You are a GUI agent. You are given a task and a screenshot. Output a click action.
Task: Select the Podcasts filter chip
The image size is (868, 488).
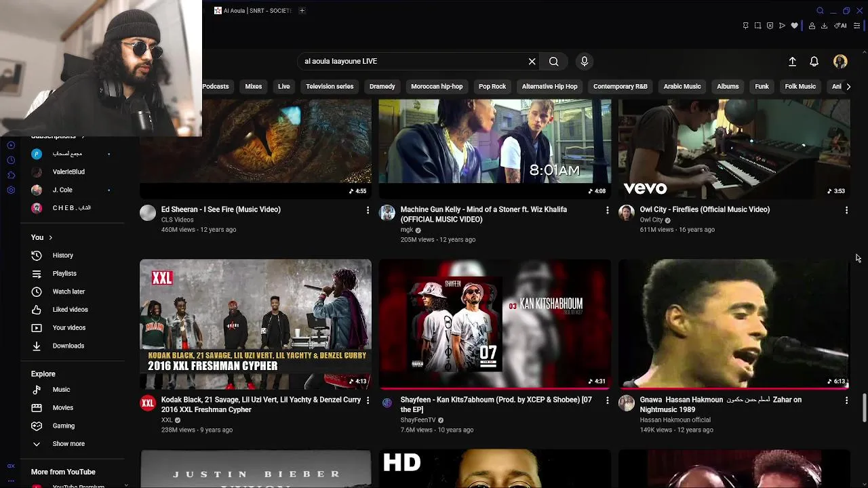point(216,87)
